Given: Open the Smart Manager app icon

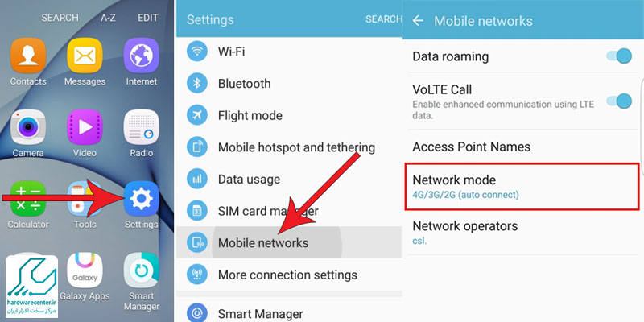Looking at the screenshot, I should pos(142,270).
